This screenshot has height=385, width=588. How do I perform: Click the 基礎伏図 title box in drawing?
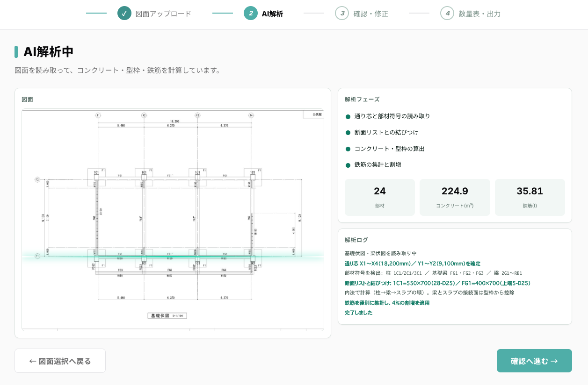pos(167,316)
